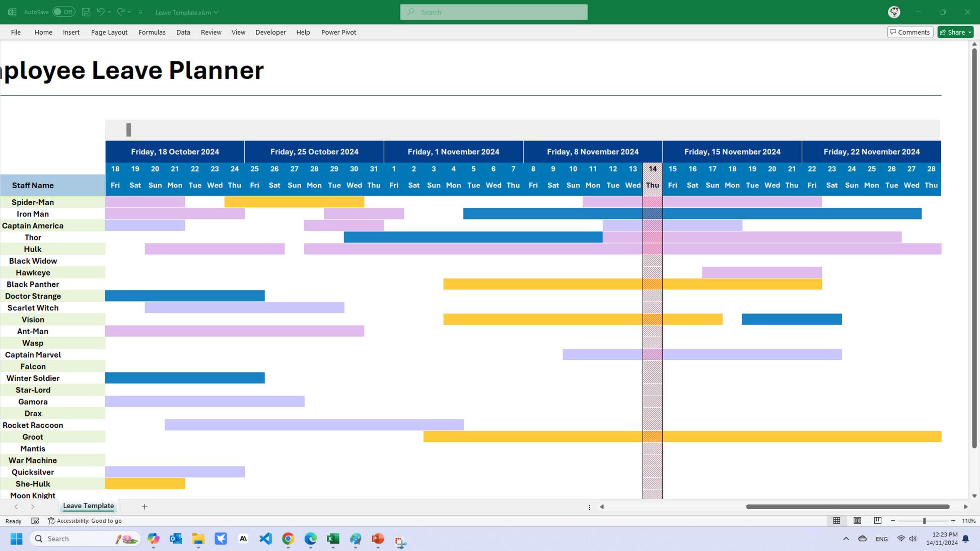
Task: Open the Developer ribbon tab
Action: [270, 32]
